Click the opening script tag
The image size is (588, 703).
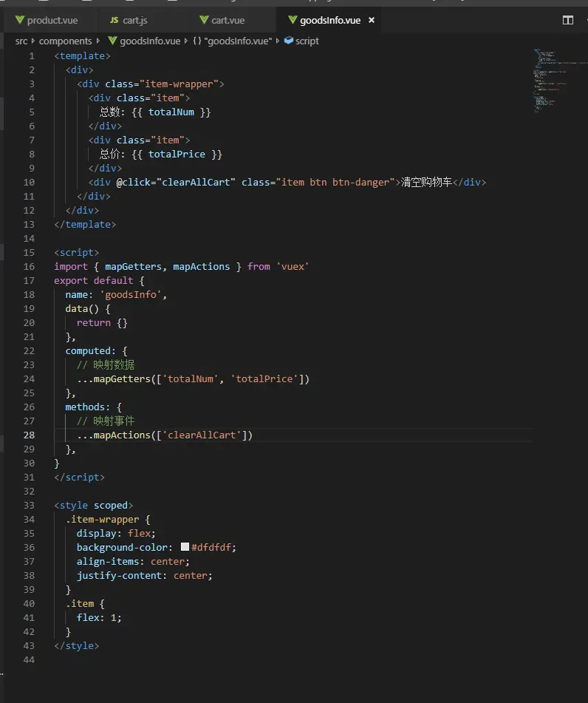click(x=76, y=252)
